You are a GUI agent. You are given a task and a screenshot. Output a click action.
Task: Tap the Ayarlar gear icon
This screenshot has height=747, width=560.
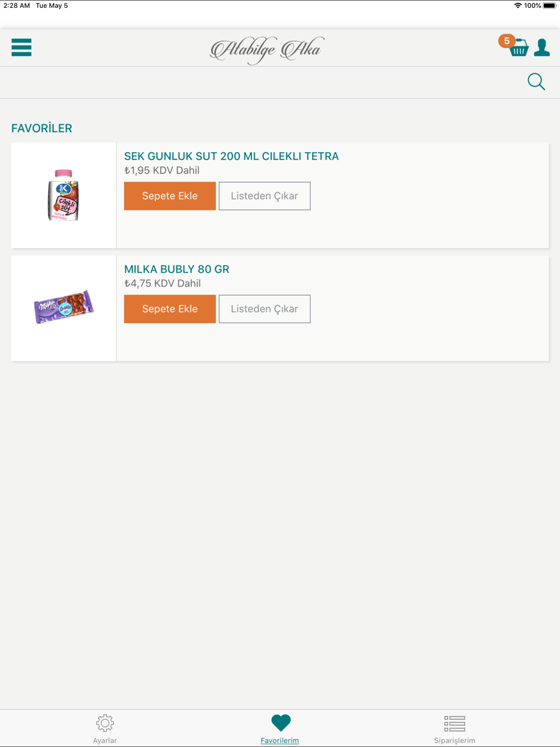105,723
